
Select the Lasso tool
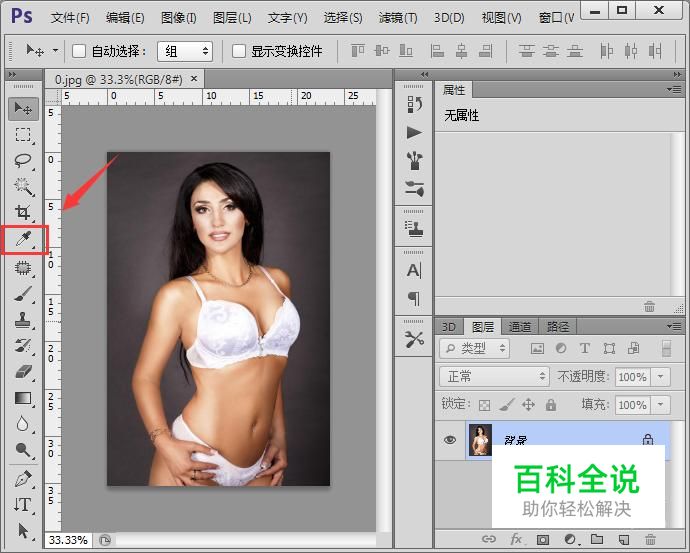pyautogui.click(x=23, y=161)
